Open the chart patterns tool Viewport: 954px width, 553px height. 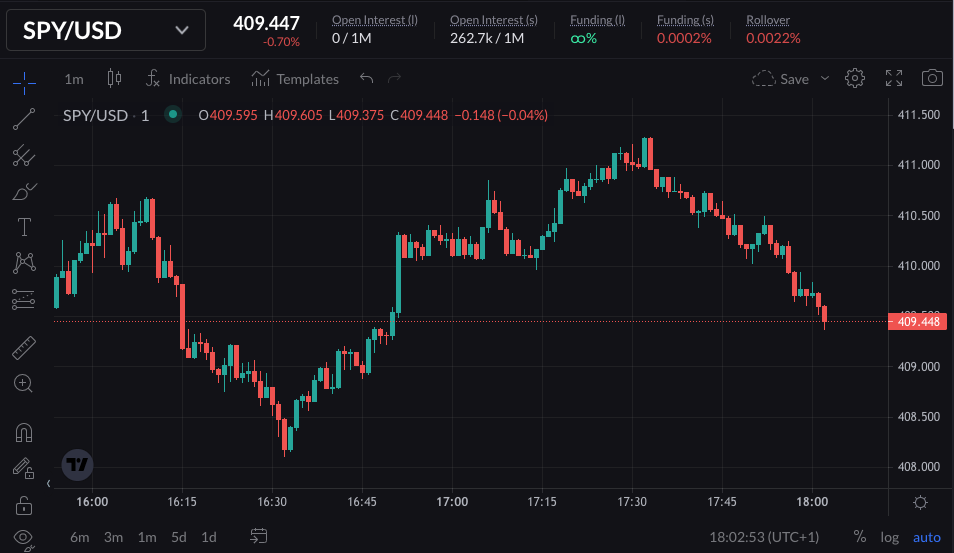(x=24, y=263)
